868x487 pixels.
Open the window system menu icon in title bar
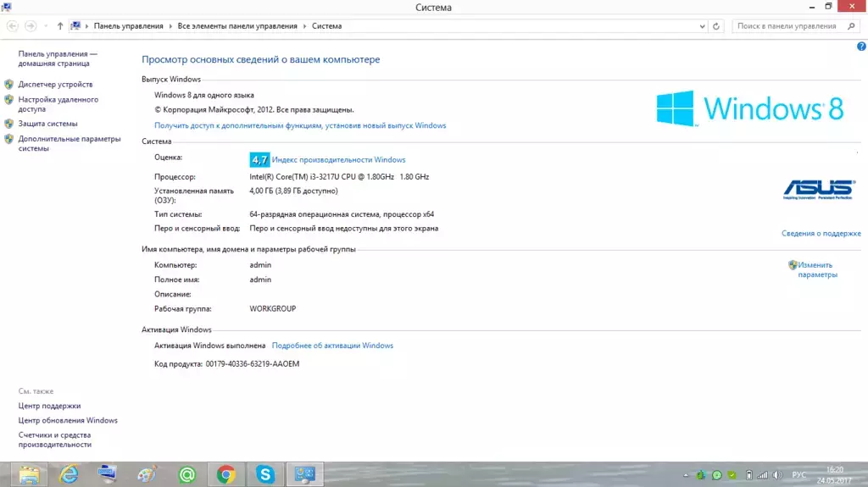coord(6,7)
